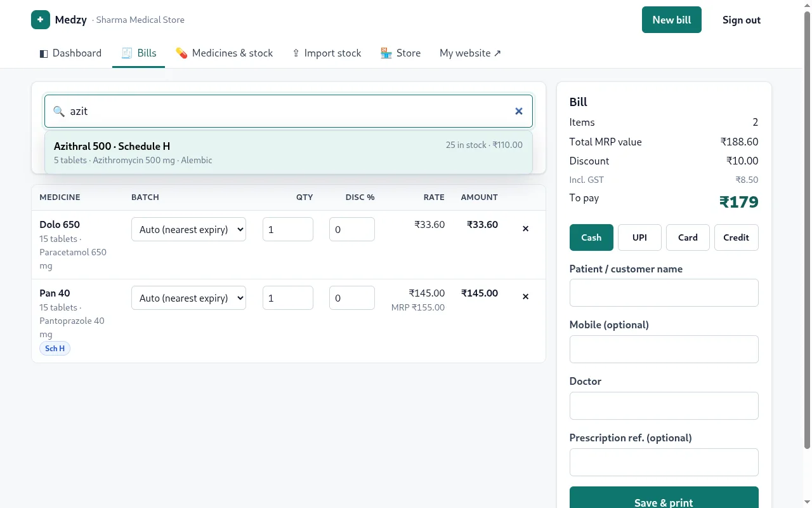Viewport: 812px width, 508px height.
Task: Click the Total MRP value ₹188.60
Action: [x=739, y=142]
